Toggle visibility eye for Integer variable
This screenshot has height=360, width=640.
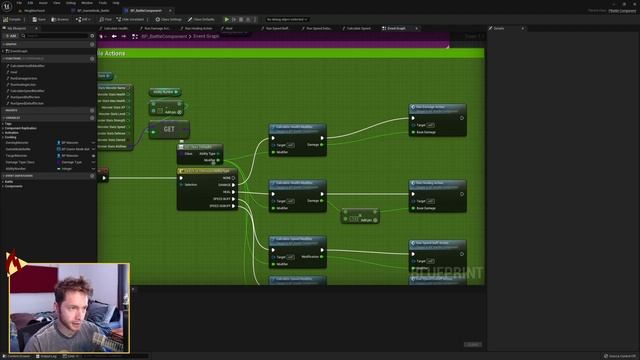click(93, 169)
